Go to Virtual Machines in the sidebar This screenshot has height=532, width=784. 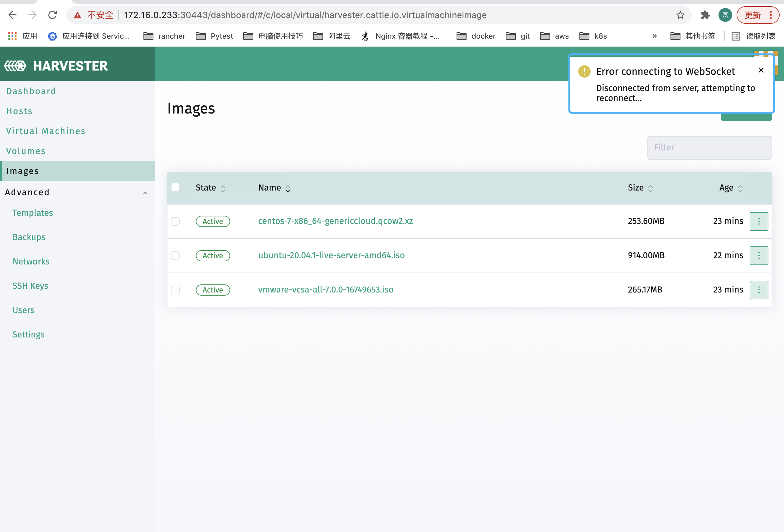click(x=46, y=131)
